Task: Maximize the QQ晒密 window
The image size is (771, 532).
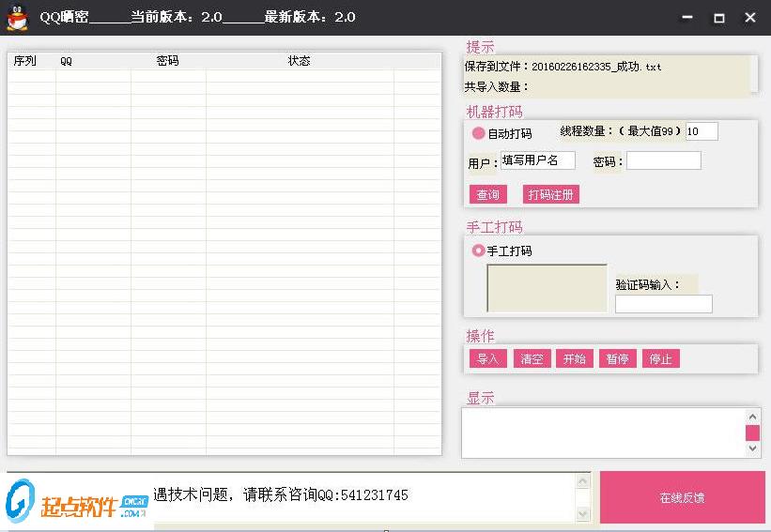Action: (x=718, y=18)
